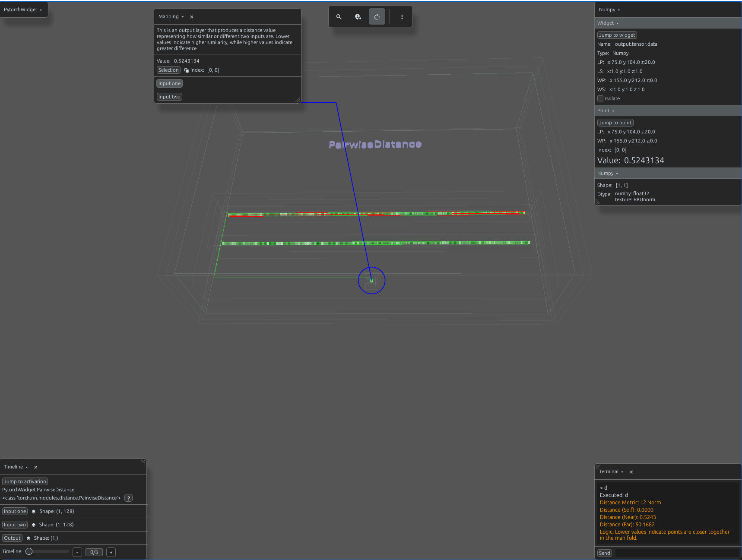Click the layers icon next to Input two

tap(33, 525)
